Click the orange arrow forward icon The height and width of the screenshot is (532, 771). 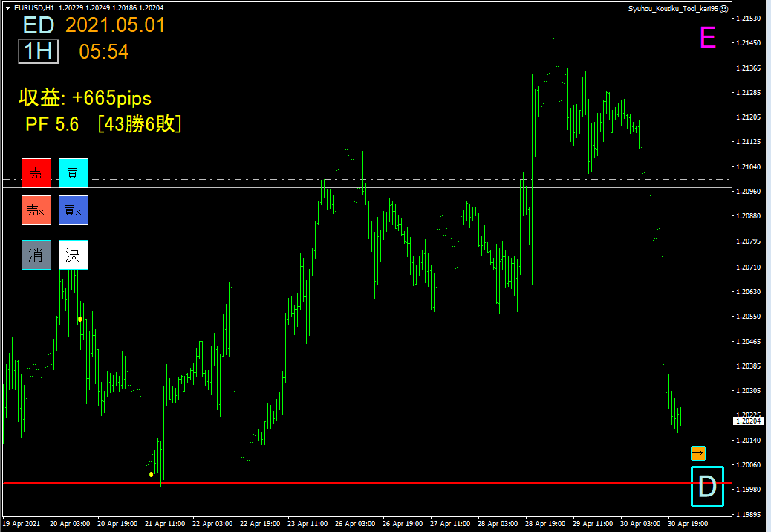click(697, 452)
